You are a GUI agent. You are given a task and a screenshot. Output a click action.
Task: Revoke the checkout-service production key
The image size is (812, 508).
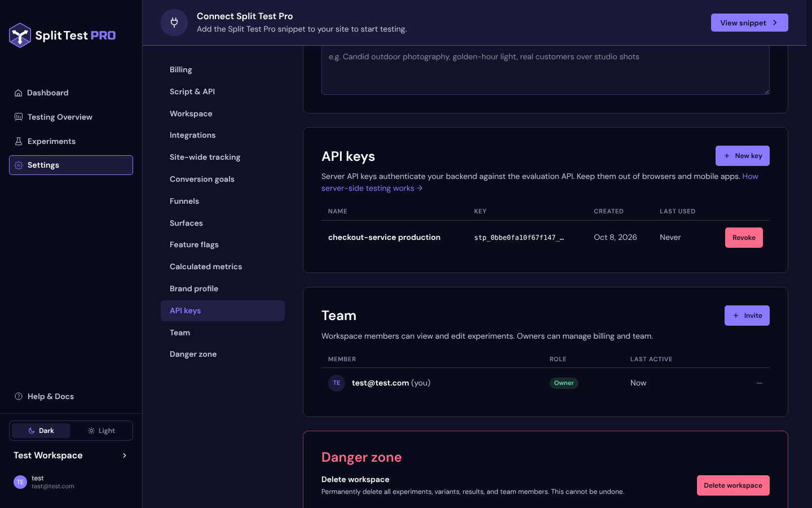click(x=744, y=238)
